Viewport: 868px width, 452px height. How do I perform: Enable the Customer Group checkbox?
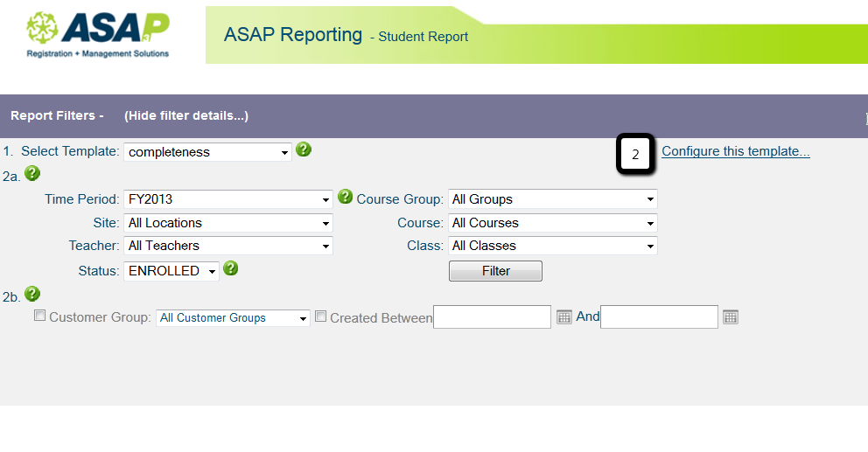coord(39,316)
